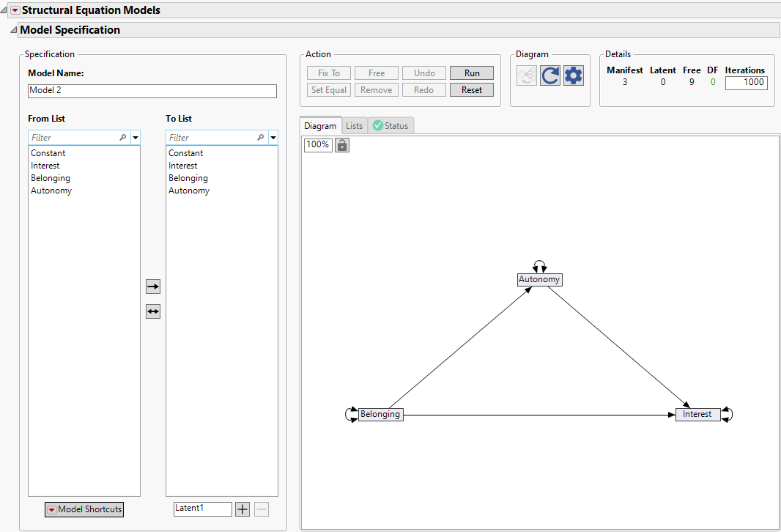The width and height of the screenshot is (781, 532).
Task: Click the red triangle beside Structural Equation Models
Action: (14, 10)
